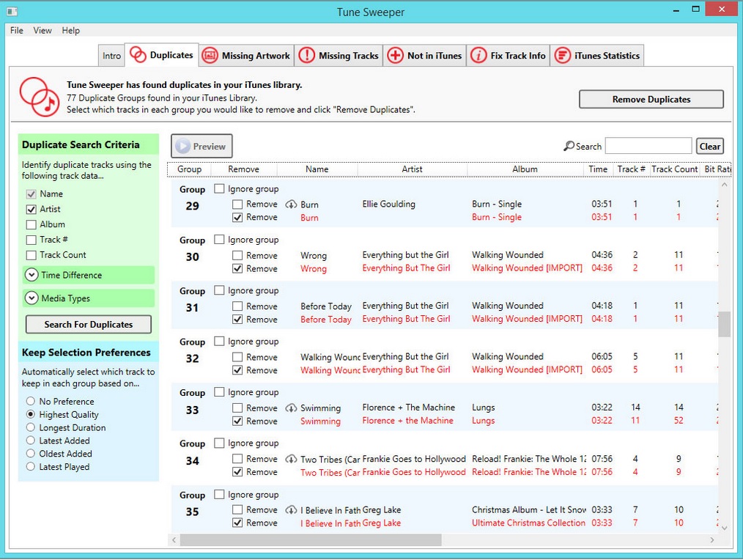Click the iTunes Statistics tab icon

click(562, 56)
